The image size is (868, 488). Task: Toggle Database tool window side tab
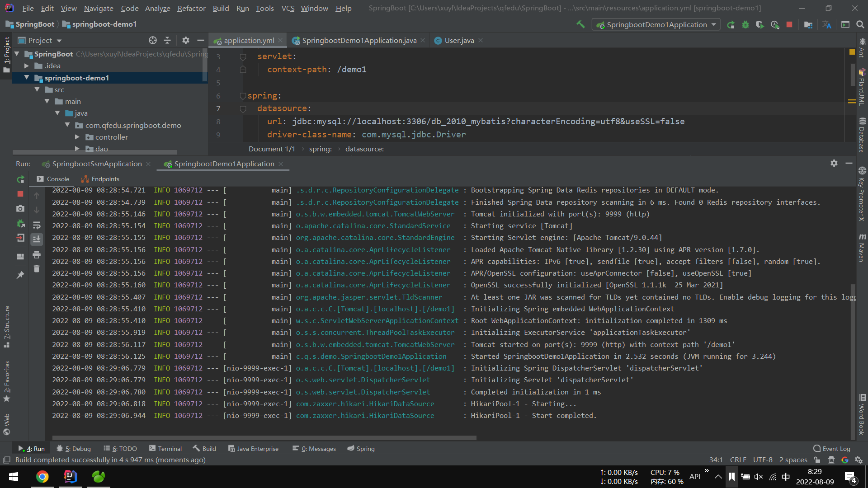[862, 135]
